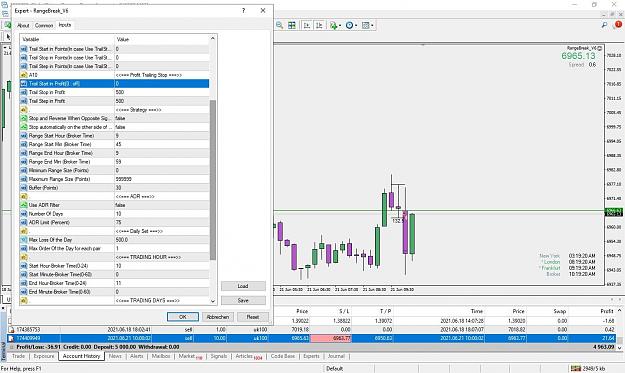Open the periodicity clock dropdown arrow
This screenshot has height=373, width=625.
coord(356,26)
